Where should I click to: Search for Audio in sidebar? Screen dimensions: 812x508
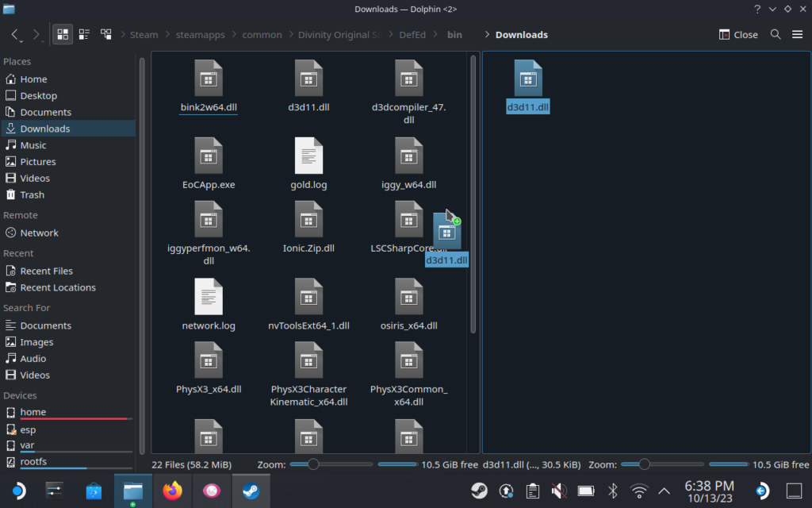point(68,359)
